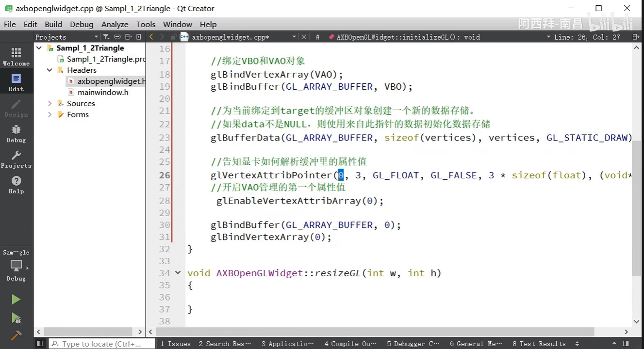Image resolution: width=644 pixels, height=349 pixels.
Task: Open the 4 Compile Output pane tab
Action: pyautogui.click(x=350, y=344)
